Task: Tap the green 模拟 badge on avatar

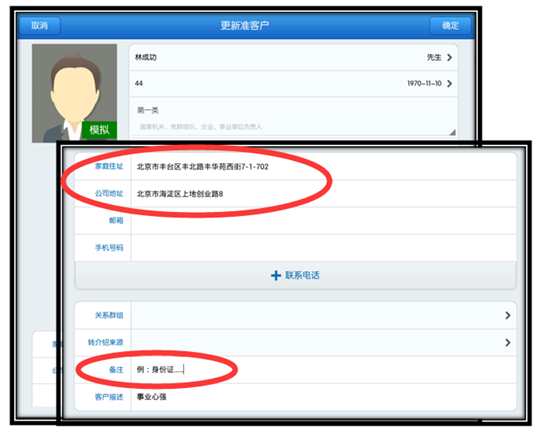Action: [x=99, y=130]
